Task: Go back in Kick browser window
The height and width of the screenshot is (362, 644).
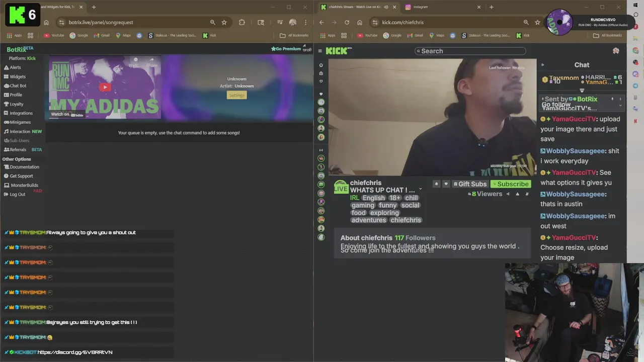Action: pos(321,22)
